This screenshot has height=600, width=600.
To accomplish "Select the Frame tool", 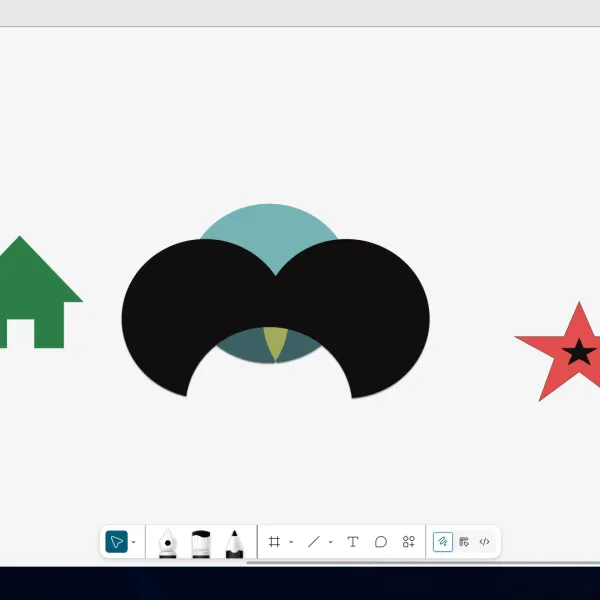I will (274, 541).
